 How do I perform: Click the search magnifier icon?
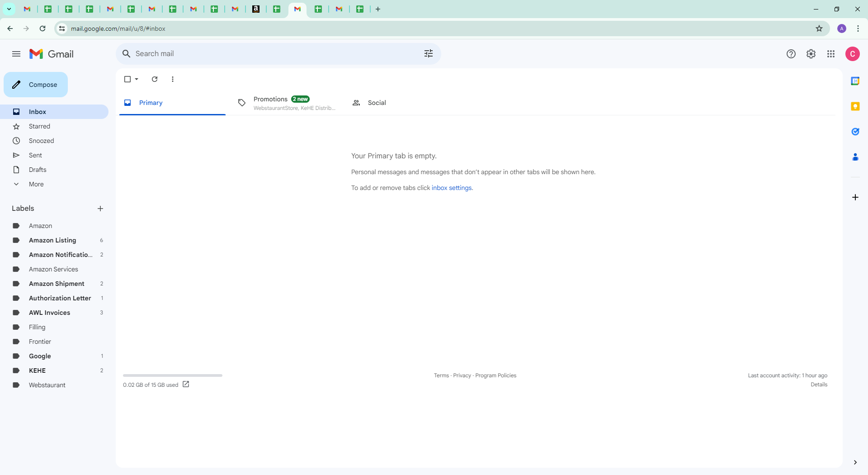(127, 54)
